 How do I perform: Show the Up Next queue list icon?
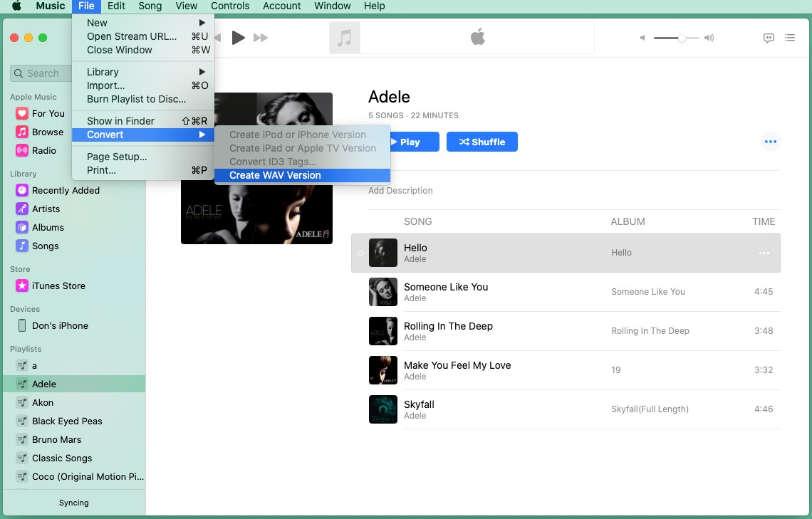(x=790, y=38)
